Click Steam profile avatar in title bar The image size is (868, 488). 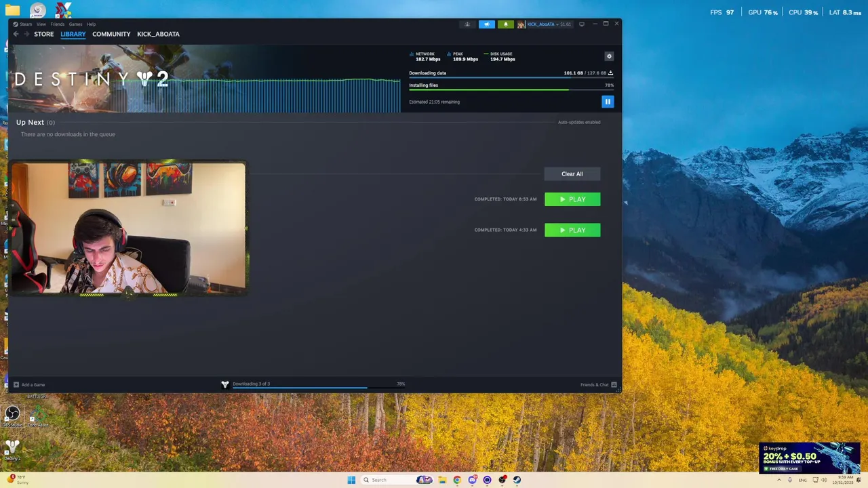click(521, 24)
